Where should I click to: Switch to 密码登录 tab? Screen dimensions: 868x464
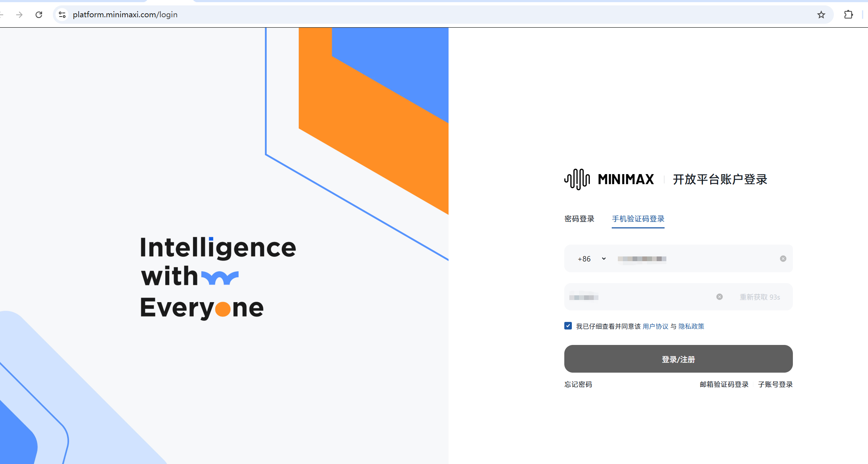tap(579, 219)
